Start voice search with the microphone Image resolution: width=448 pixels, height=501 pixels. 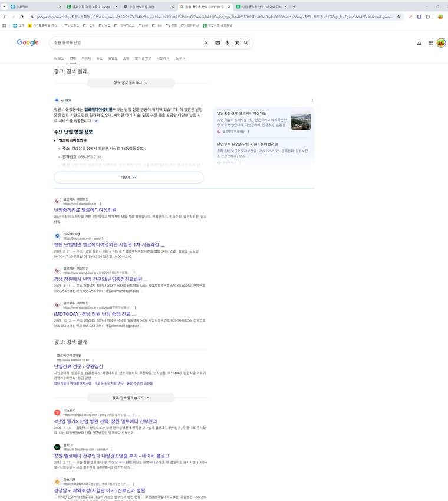tap(227, 43)
